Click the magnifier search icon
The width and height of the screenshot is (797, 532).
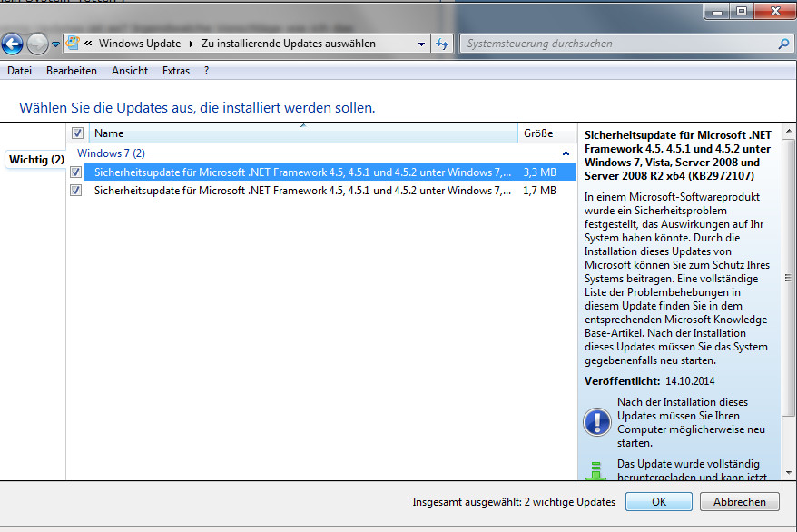pos(783,44)
